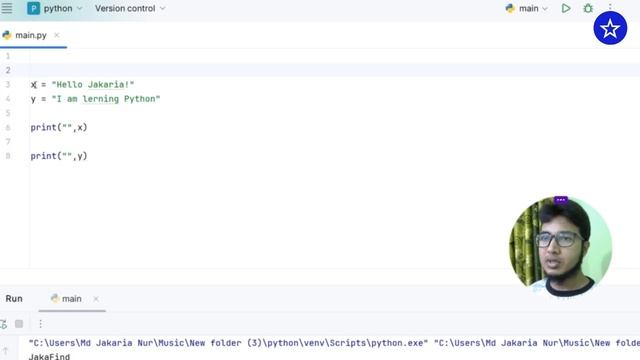Open Run panel more options dots
This screenshot has height=360, width=640.
40,324
